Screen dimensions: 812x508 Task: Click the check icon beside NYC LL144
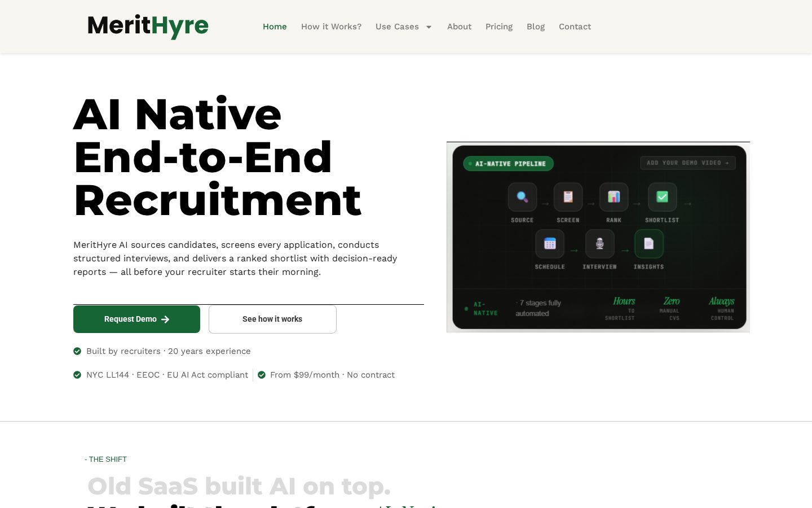[x=77, y=375]
